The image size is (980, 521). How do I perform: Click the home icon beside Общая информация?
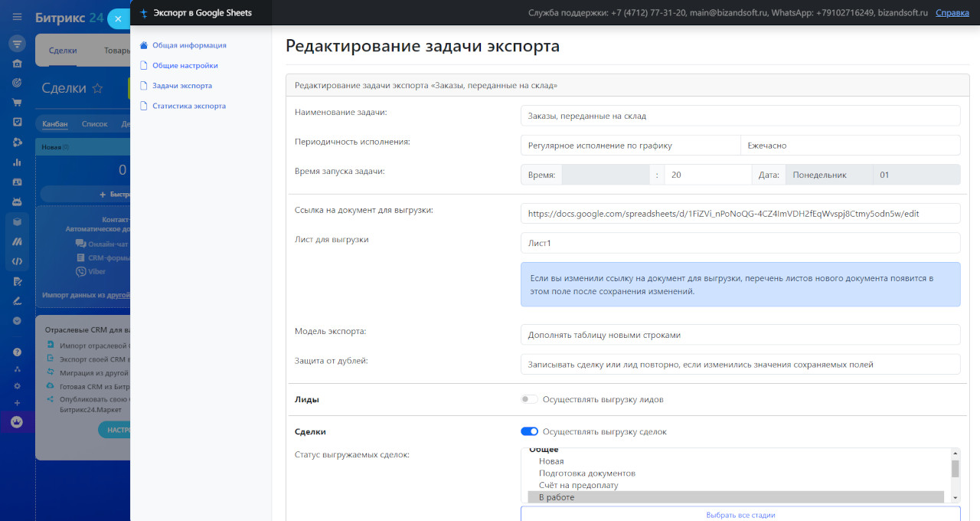point(143,45)
